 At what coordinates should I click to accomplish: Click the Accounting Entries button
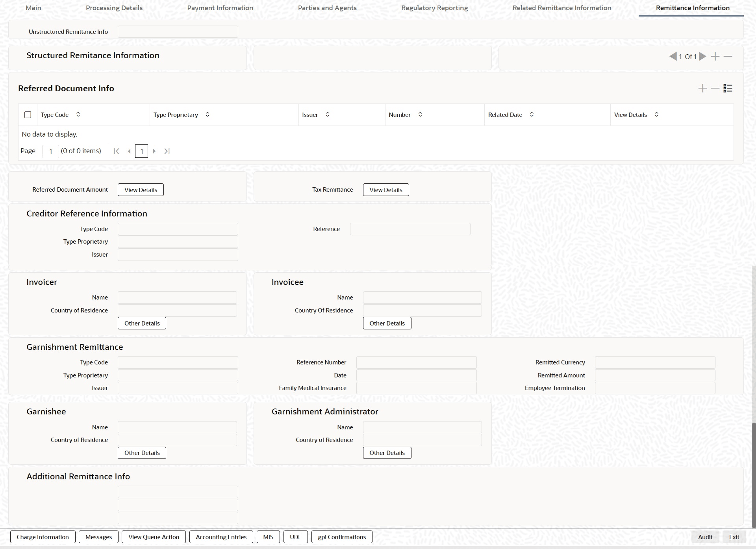point(221,537)
